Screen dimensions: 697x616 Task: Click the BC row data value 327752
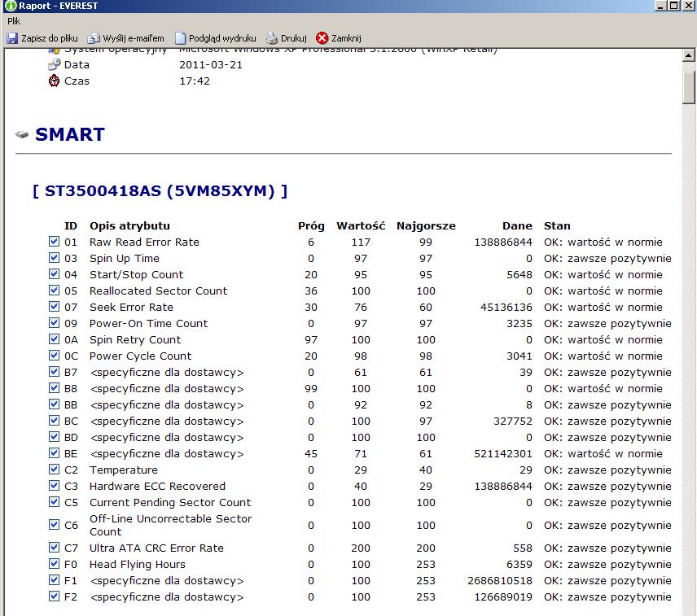click(513, 421)
